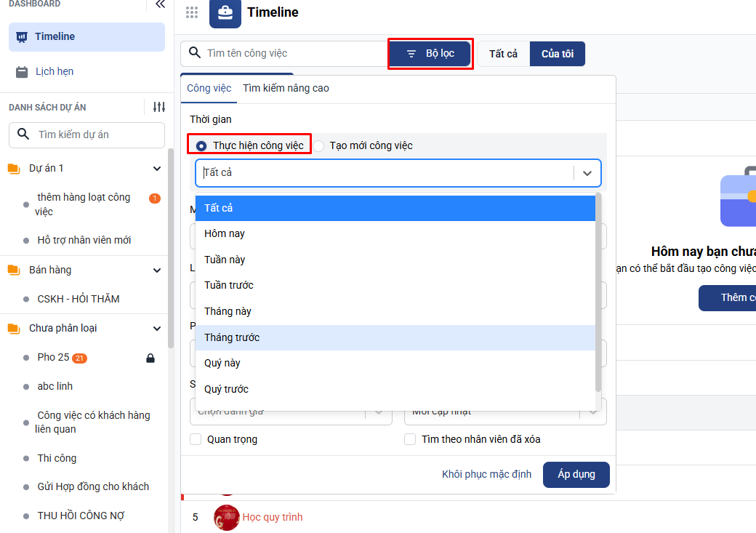Collapse the Bán hàng project group

click(157, 270)
